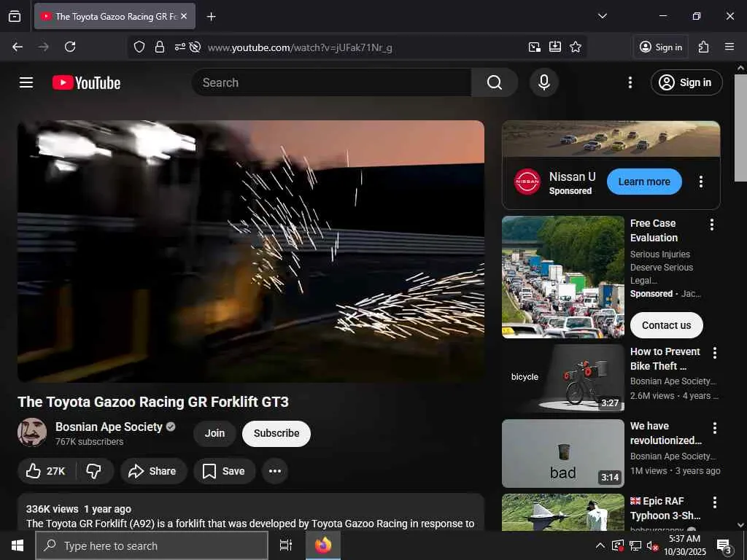Open picture-in-picture icon in address bar

(x=535, y=47)
